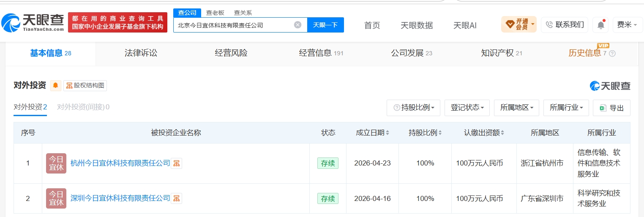Screen dimensions: 644x217
Task: Open the notification bell in the header
Action: pyautogui.click(x=600, y=25)
